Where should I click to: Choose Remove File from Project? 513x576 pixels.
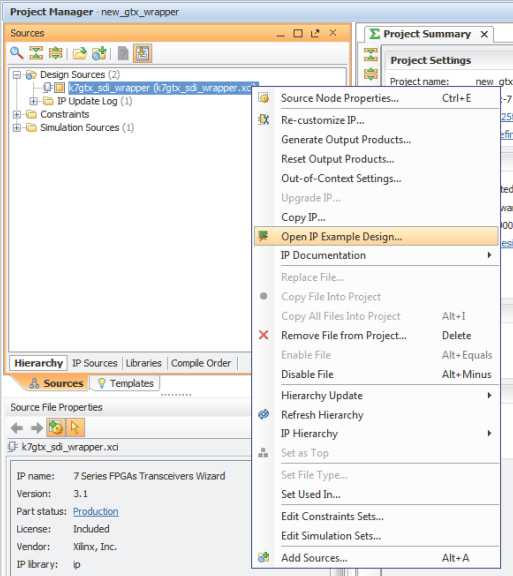point(376,335)
